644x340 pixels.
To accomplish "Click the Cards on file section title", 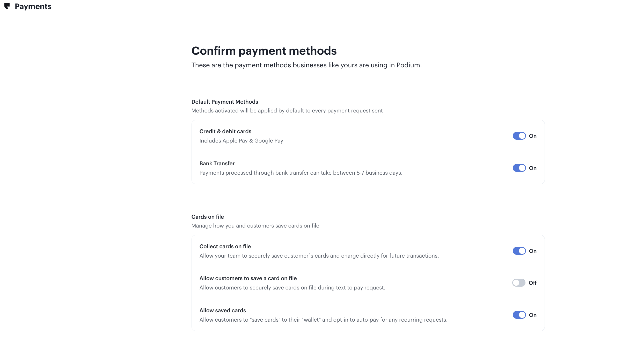I will 208,217.
